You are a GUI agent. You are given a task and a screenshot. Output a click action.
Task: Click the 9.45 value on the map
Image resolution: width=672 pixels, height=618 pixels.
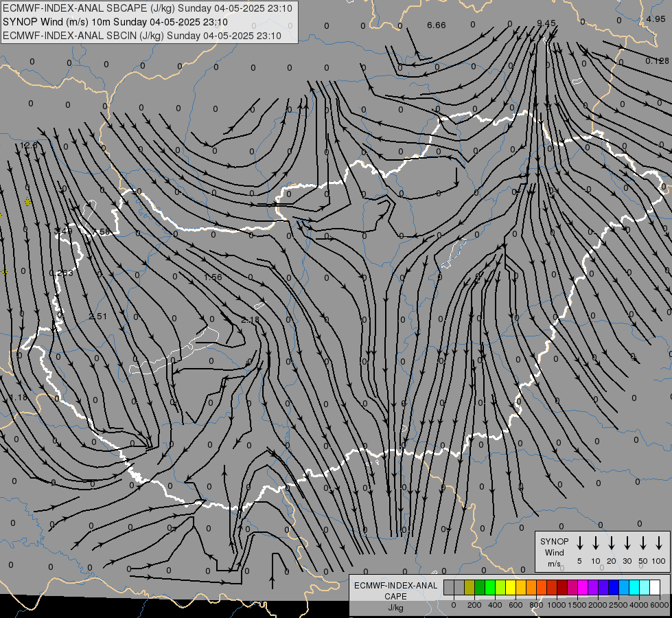pos(546,23)
